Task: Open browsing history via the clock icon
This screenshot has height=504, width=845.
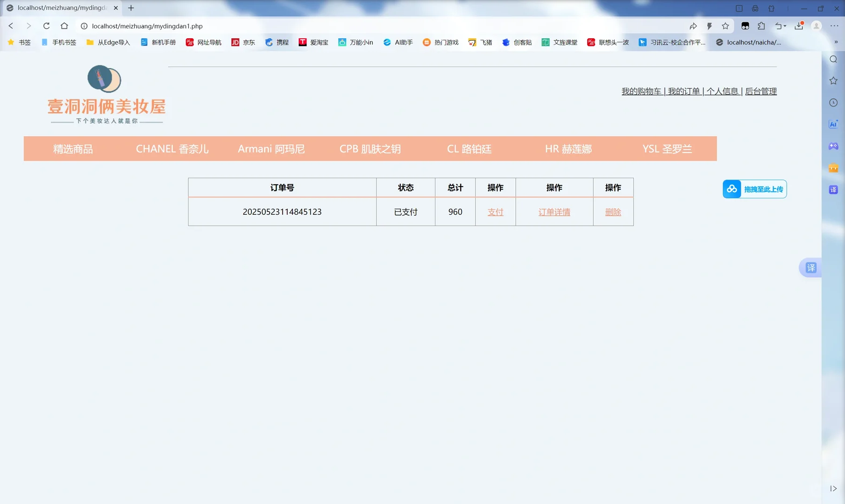Action: (x=833, y=102)
